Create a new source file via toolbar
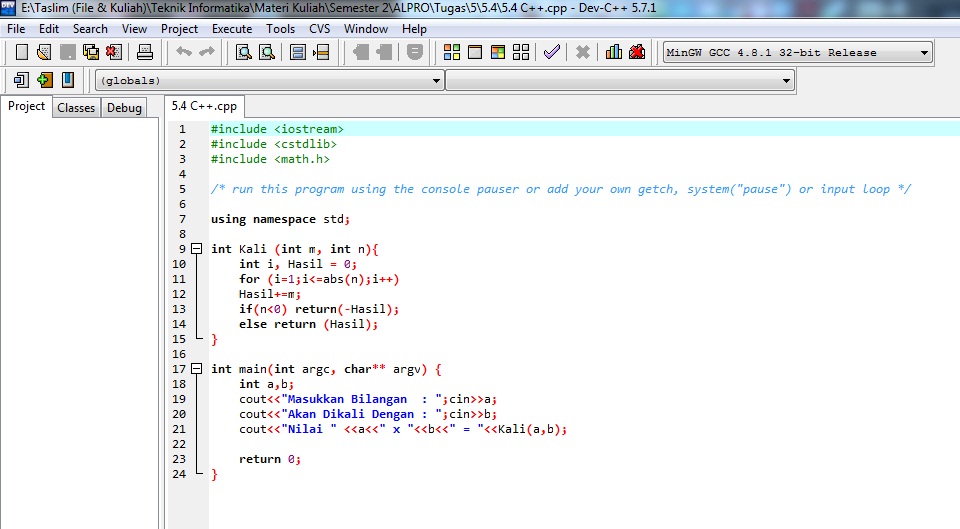Image resolution: width=960 pixels, height=529 pixels. tap(21, 52)
